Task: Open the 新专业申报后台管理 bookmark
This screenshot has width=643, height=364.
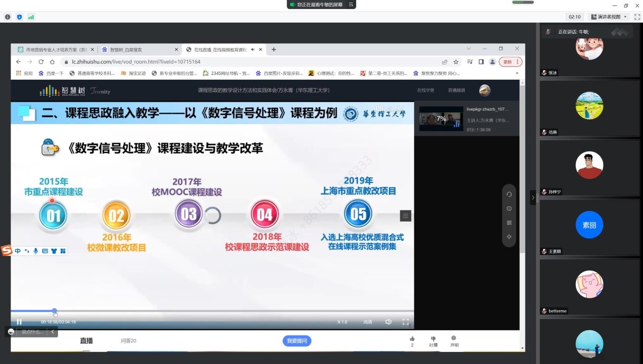Action: (x=175, y=73)
